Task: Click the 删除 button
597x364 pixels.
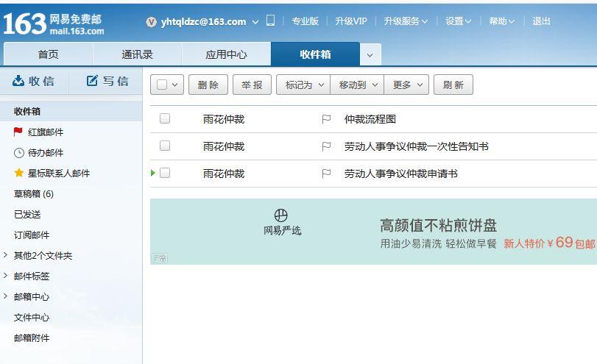Action: (208, 85)
